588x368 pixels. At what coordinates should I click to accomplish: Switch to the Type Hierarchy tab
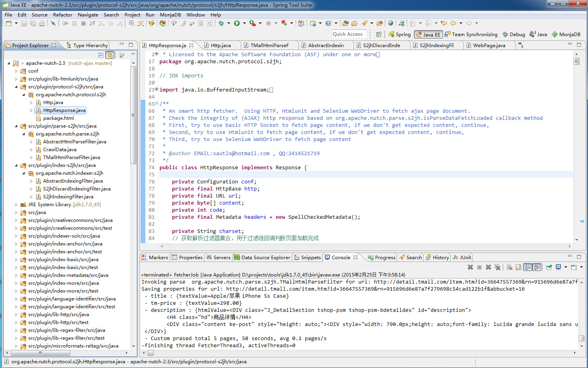[x=87, y=45]
